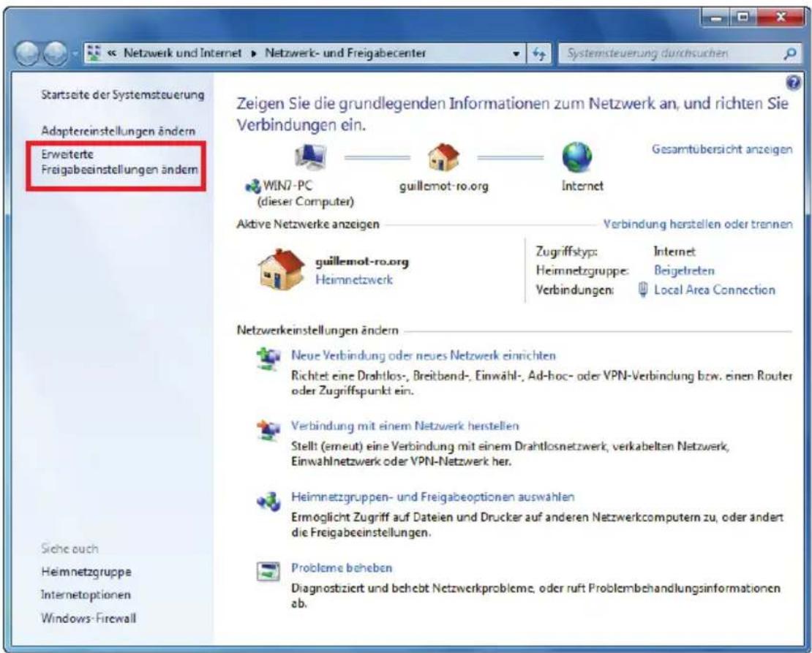Open Adaptereinstellungen ändern
Viewport: 812px width, 653px height.
tap(118, 131)
